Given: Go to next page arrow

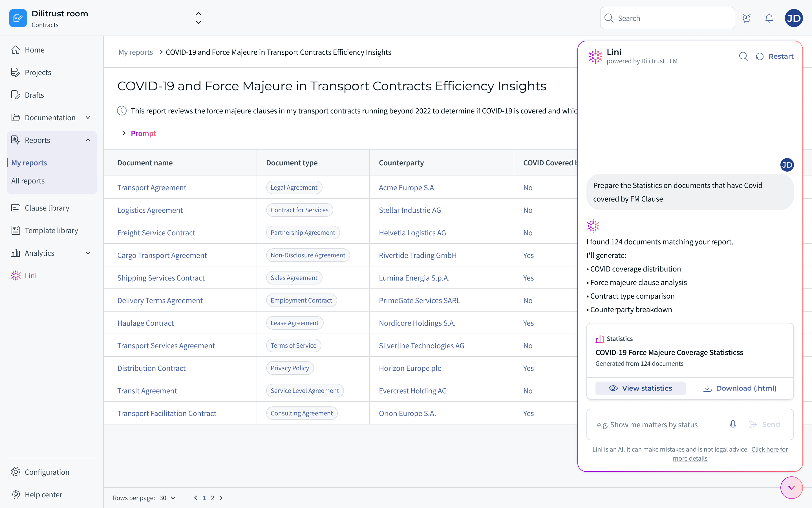Looking at the screenshot, I should pyautogui.click(x=221, y=498).
